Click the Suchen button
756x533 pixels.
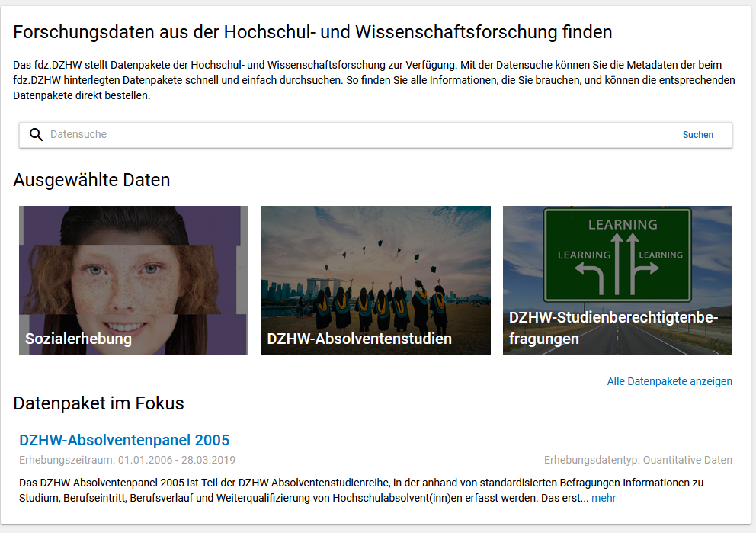[697, 135]
